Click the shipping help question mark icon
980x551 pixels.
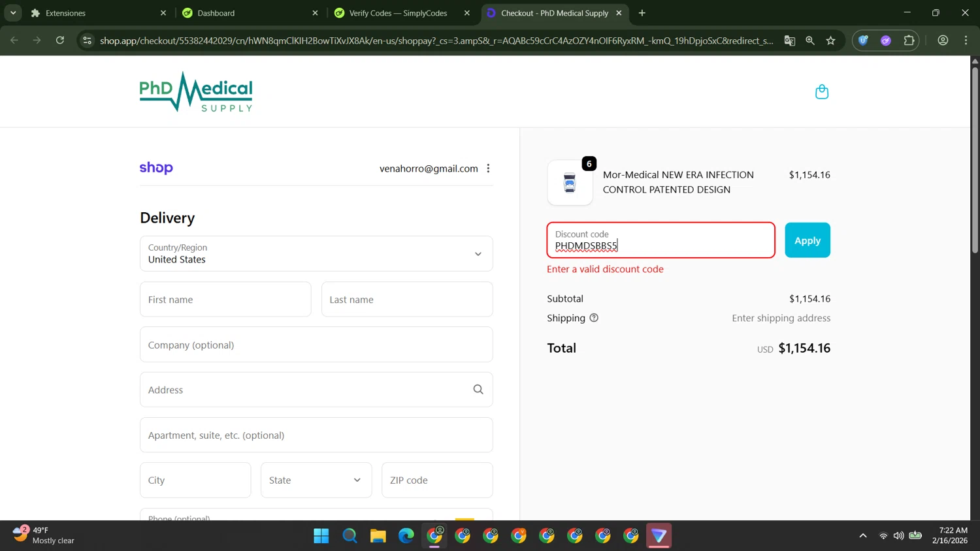pyautogui.click(x=594, y=318)
